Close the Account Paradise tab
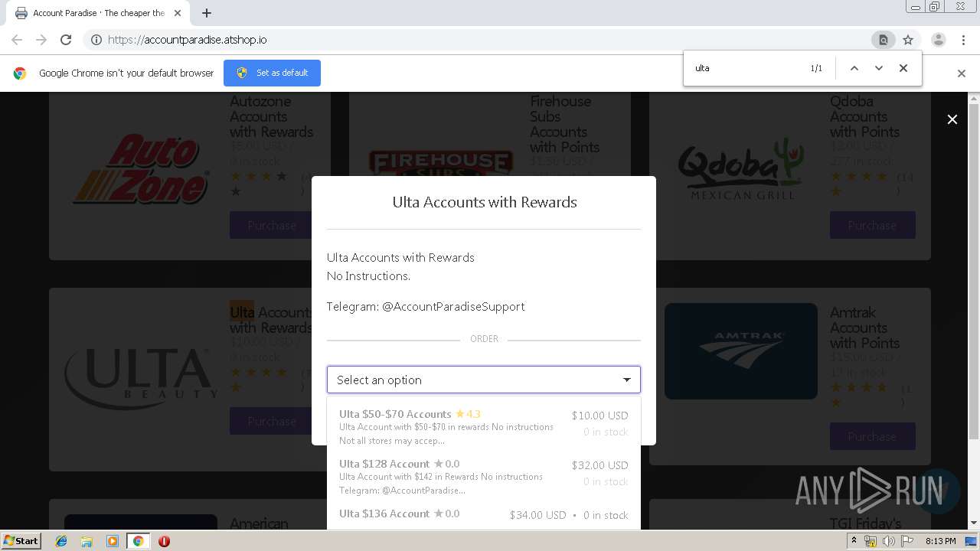This screenshot has height=551, width=980. coord(178,13)
